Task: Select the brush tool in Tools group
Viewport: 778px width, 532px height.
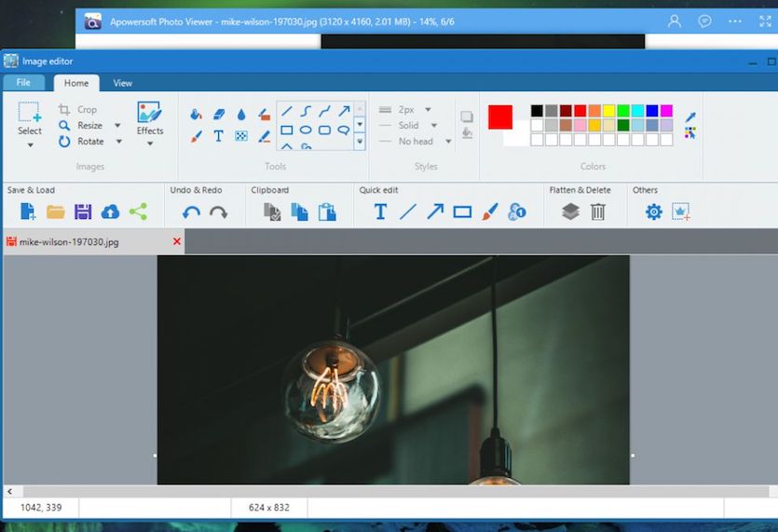Action: [197, 136]
